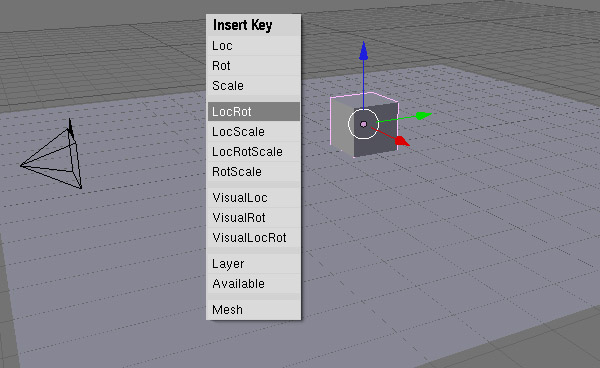This screenshot has height=368, width=600.
Task: Click the green Y-axis manipulator arrow
Action: coord(423,116)
